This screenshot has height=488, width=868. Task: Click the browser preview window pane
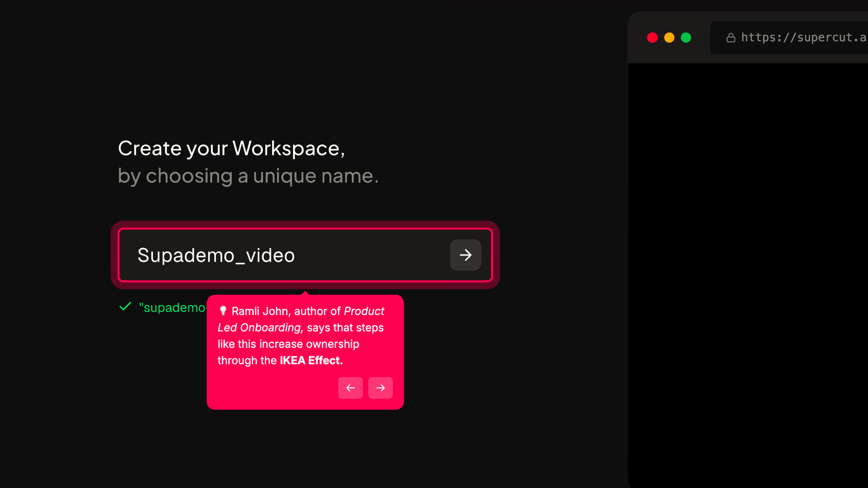point(750,275)
